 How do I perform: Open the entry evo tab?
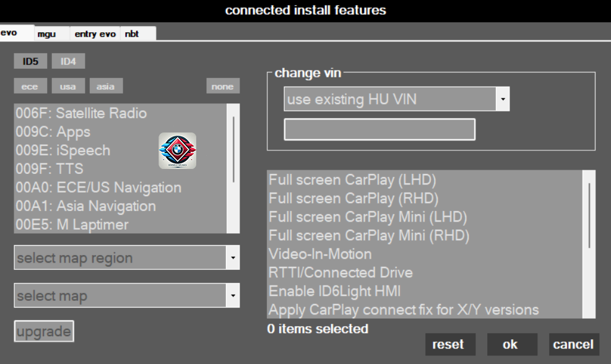coord(93,34)
